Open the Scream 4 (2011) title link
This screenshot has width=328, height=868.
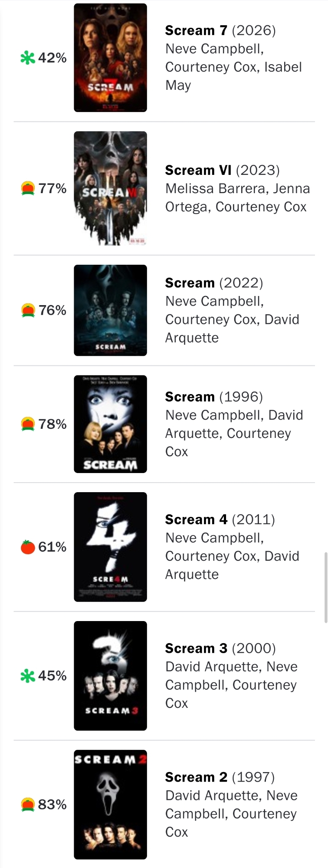coord(220,519)
